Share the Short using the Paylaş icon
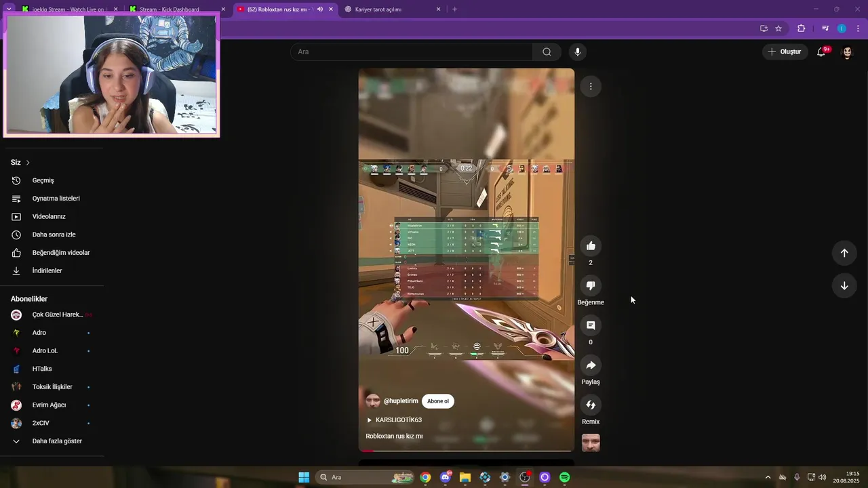Screen dimensions: 868x488 coord(591,365)
